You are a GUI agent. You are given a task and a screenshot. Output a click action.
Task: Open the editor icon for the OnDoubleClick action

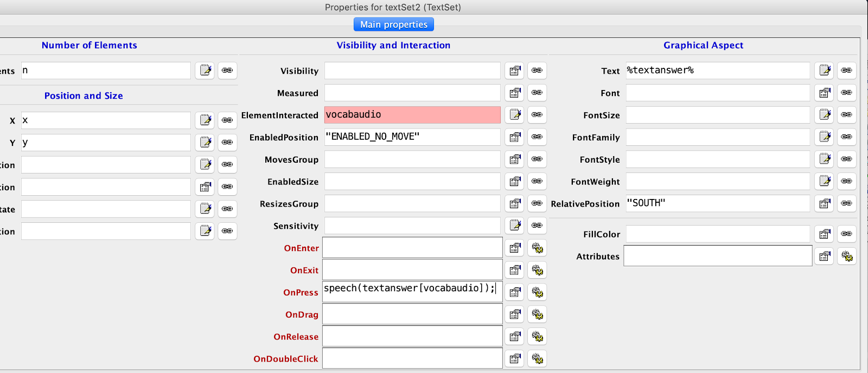(514, 359)
